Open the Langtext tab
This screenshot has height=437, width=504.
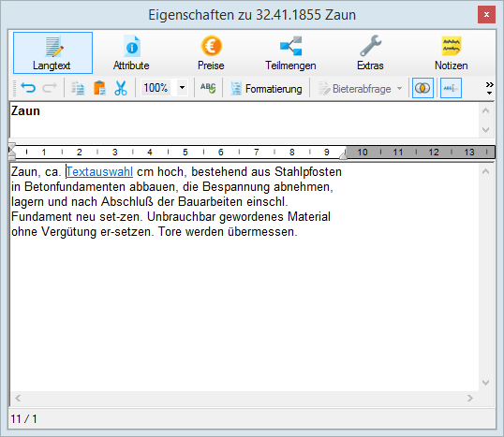[x=52, y=53]
